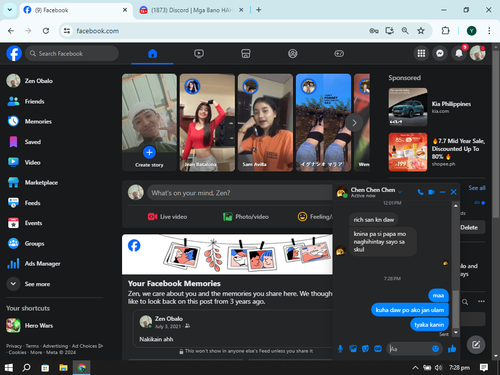
Task: Open the Facebook logo home link
Action: (x=14, y=53)
